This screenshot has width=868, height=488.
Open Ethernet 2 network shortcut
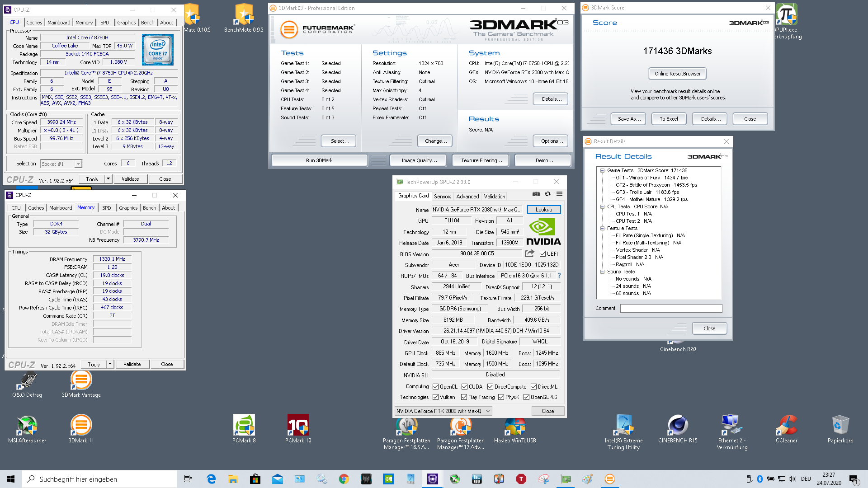[732, 432]
